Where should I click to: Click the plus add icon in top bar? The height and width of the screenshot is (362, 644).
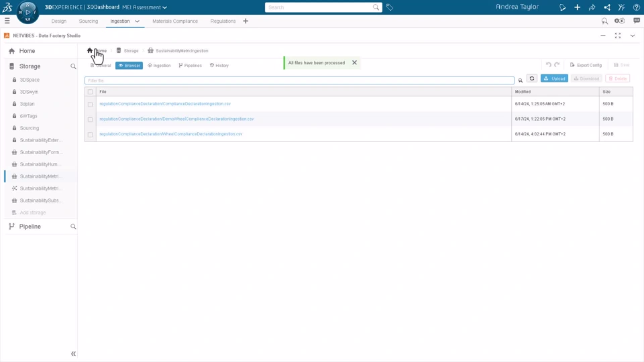pyautogui.click(x=577, y=7)
